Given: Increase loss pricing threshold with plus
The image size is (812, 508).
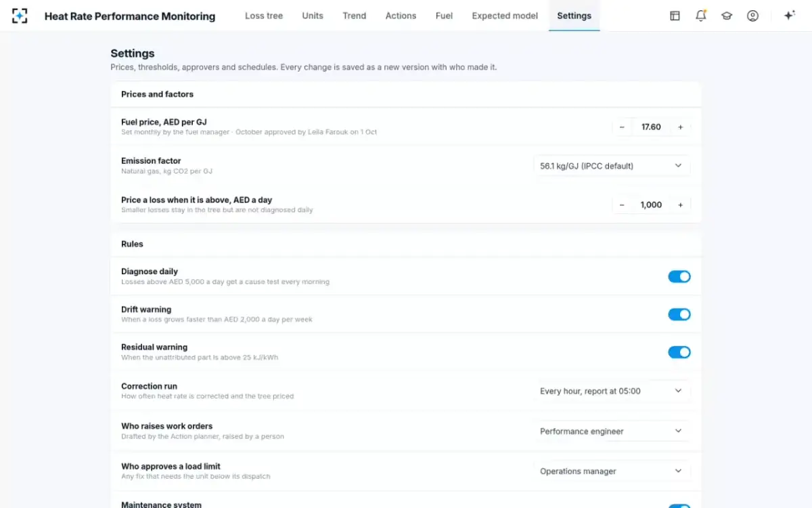Looking at the screenshot, I should tap(680, 205).
